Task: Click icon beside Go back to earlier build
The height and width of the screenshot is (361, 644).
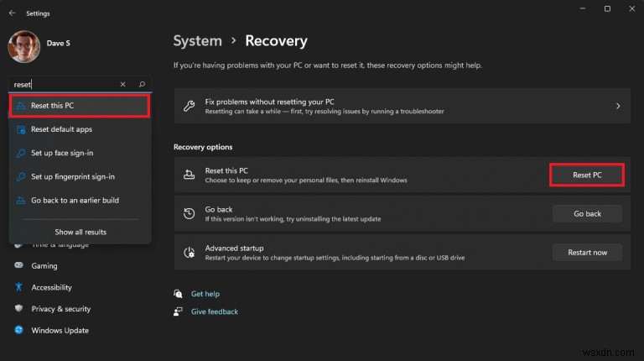Action: pyautogui.click(x=20, y=201)
